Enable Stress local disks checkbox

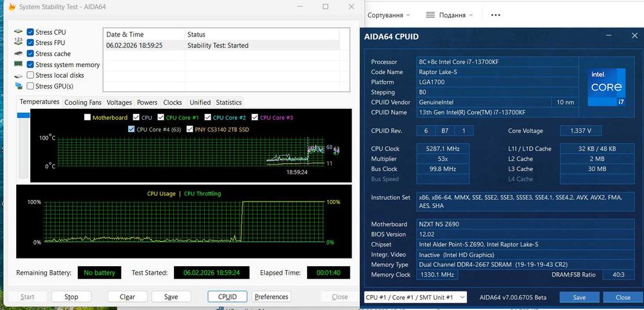point(30,75)
